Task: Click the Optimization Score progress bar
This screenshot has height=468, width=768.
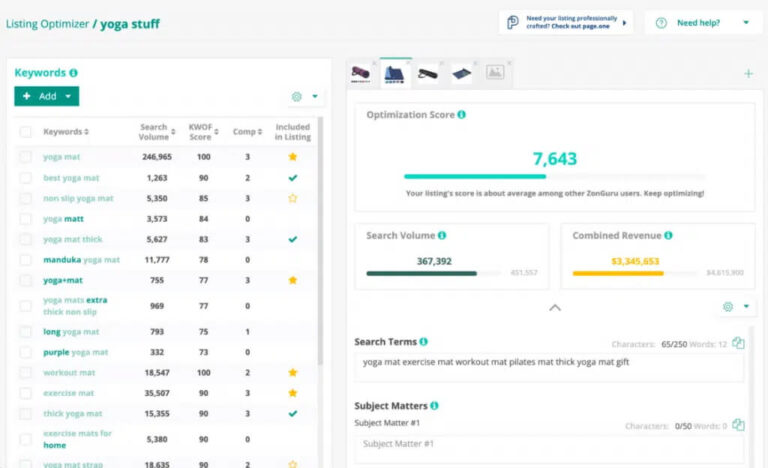Action: pyautogui.click(x=554, y=176)
